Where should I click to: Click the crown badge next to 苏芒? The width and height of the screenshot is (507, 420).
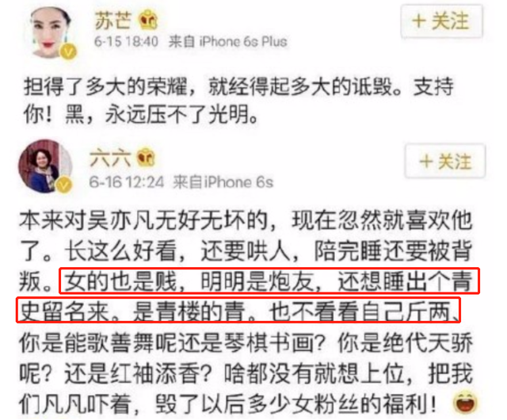pos(148,20)
